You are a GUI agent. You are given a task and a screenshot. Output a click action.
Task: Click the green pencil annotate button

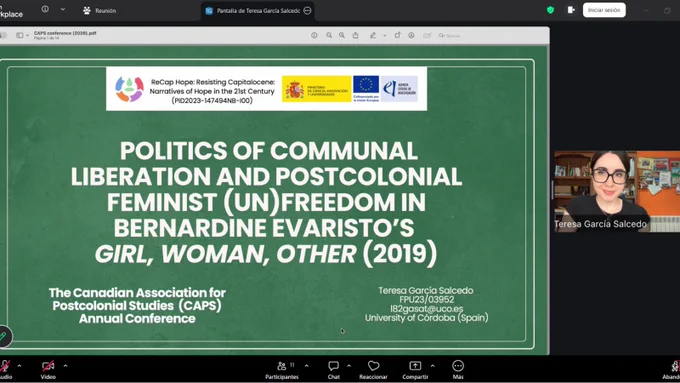tap(3, 336)
